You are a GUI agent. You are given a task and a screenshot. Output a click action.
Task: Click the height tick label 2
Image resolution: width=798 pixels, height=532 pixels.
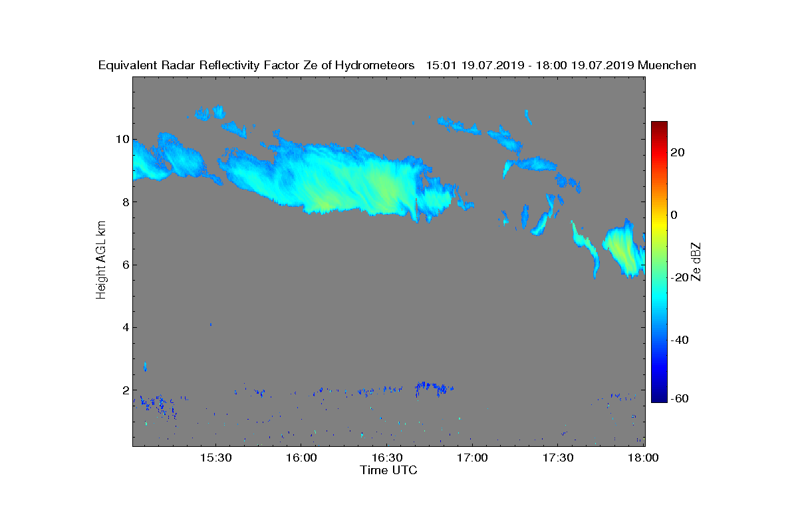[x=125, y=390]
